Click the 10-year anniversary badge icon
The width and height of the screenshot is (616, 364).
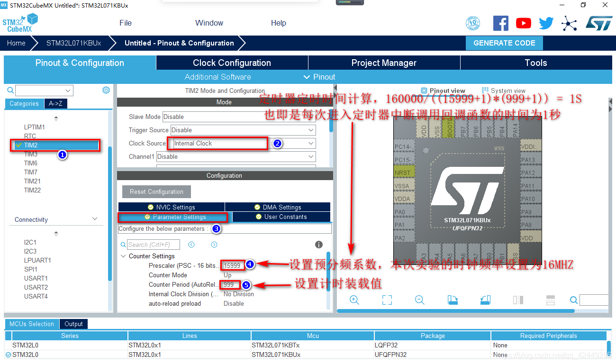coord(473,23)
